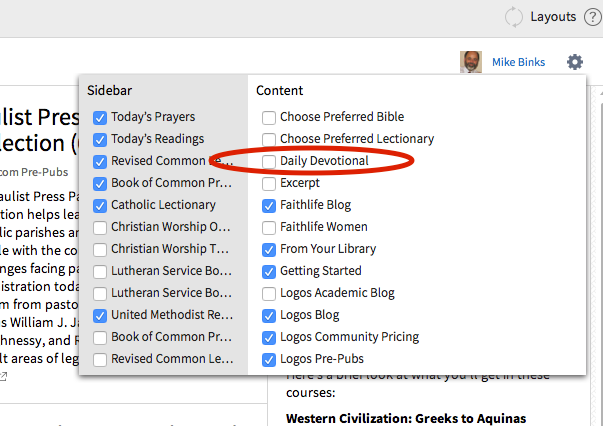Click the sync refresh icon beside Layouts
603x426 pixels.
(x=513, y=17)
